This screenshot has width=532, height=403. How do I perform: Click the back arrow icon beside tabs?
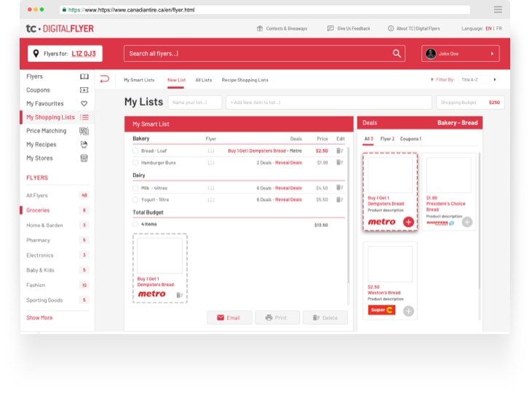coord(105,79)
